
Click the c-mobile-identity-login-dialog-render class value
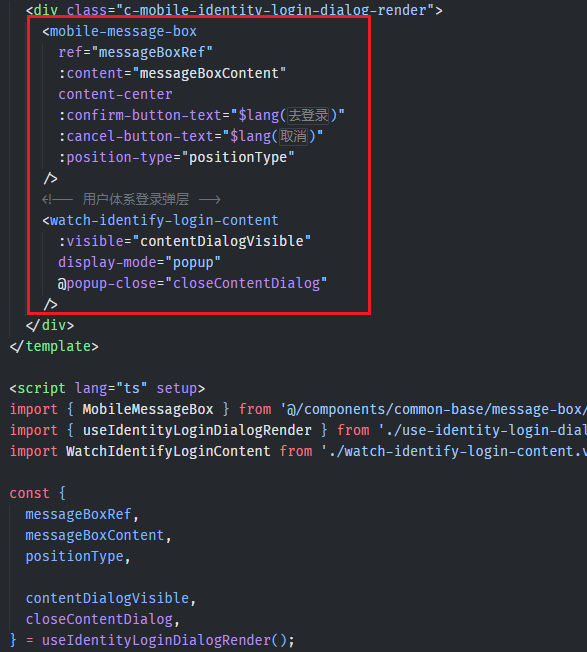pos(276,10)
